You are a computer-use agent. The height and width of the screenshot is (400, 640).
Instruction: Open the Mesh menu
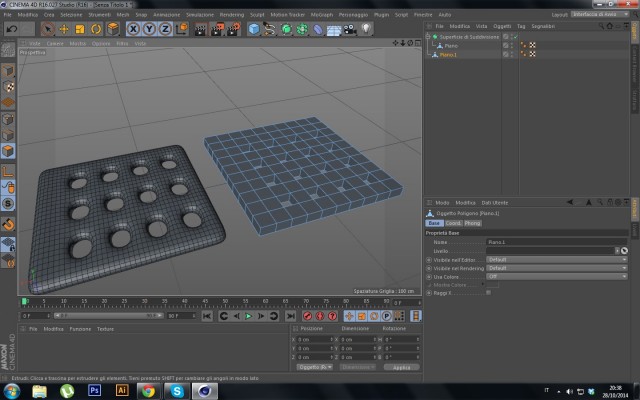(123, 15)
